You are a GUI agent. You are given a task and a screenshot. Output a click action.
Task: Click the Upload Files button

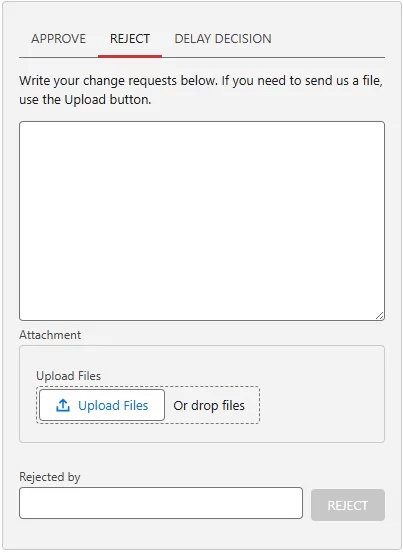(102, 405)
